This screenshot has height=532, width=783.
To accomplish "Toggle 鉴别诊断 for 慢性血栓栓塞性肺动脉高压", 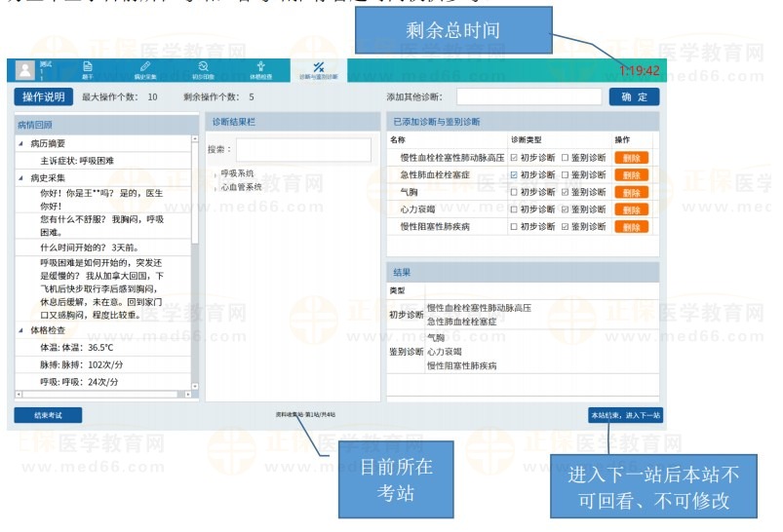I will 565,158.
